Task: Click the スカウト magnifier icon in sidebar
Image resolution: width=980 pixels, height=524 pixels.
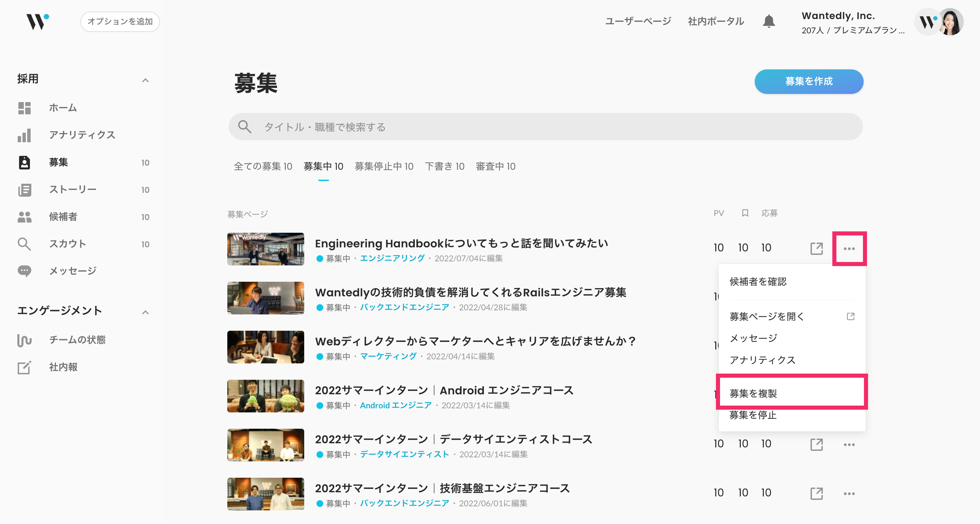Action: tap(24, 244)
